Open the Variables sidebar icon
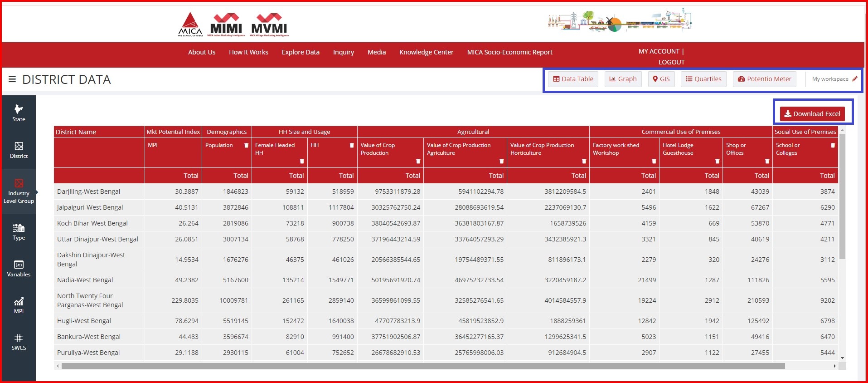 click(x=19, y=269)
